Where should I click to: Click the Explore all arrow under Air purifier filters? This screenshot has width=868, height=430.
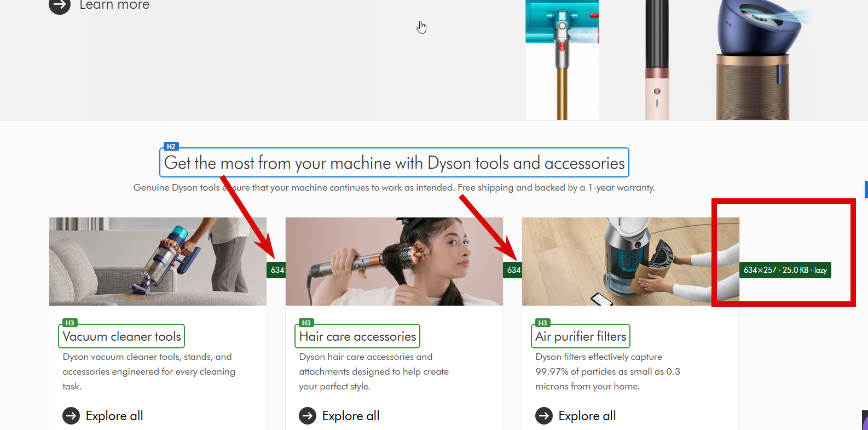pos(544,416)
